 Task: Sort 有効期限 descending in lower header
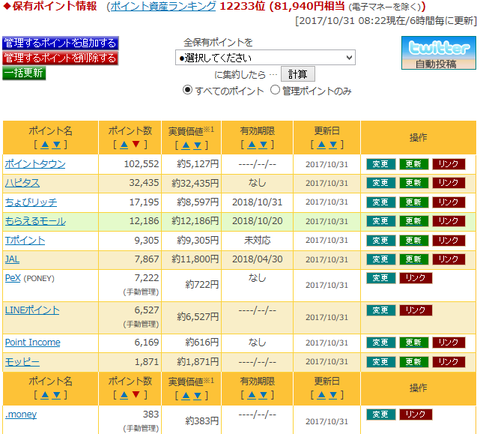(x=263, y=395)
